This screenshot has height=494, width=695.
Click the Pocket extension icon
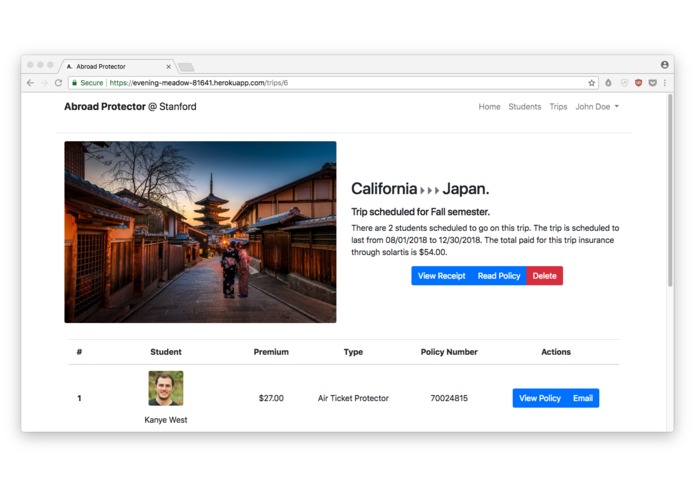[x=652, y=83]
